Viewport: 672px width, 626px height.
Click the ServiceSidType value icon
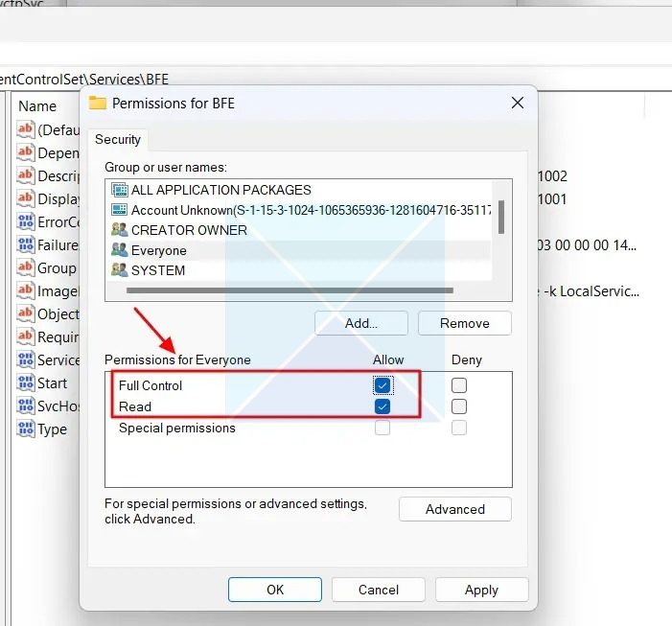tap(26, 359)
